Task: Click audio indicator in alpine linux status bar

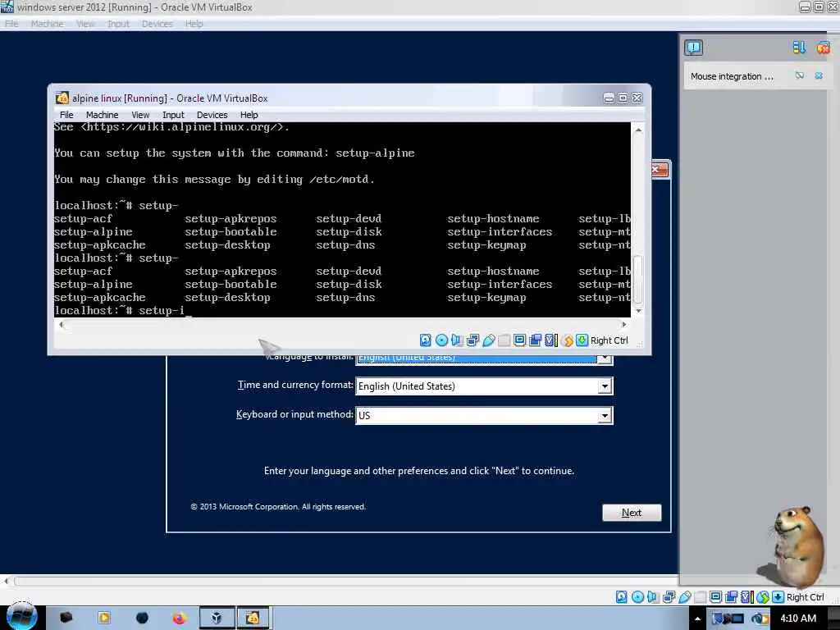Action: pyautogui.click(x=456, y=340)
